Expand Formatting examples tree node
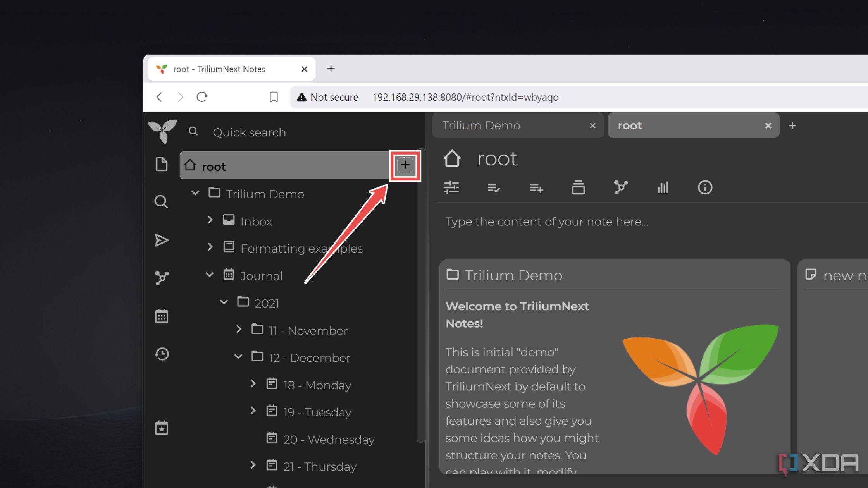The height and width of the screenshot is (488, 868). [x=210, y=247]
